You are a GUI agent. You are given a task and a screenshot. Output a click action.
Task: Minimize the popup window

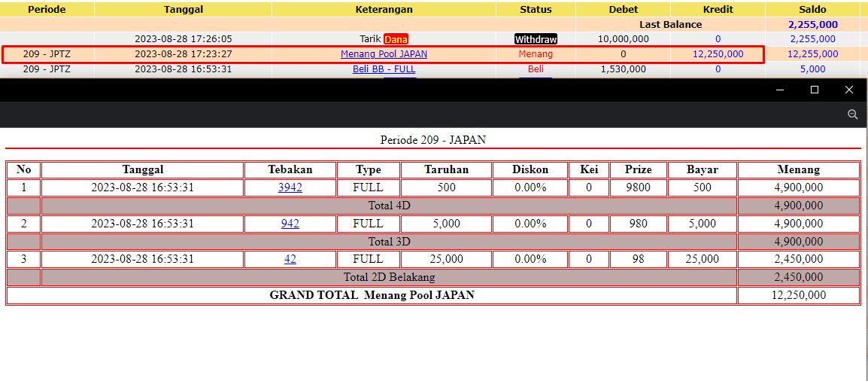coord(780,90)
